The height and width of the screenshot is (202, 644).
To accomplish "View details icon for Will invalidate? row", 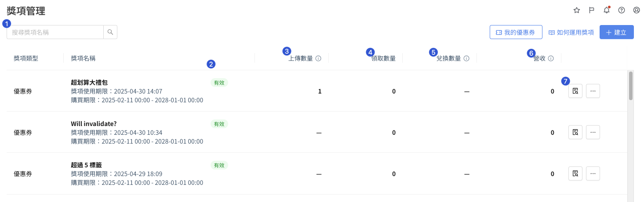I will (x=575, y=132).
